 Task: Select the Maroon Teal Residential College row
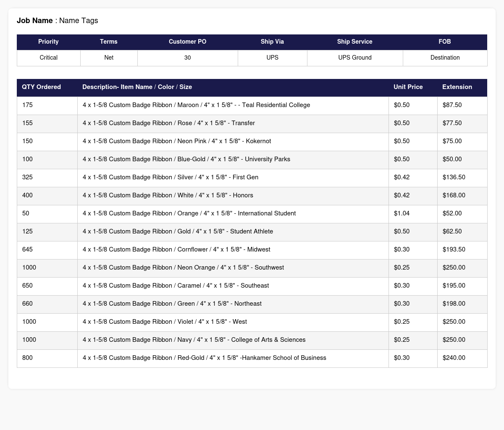pyautogui.click(x=252, y=105)
